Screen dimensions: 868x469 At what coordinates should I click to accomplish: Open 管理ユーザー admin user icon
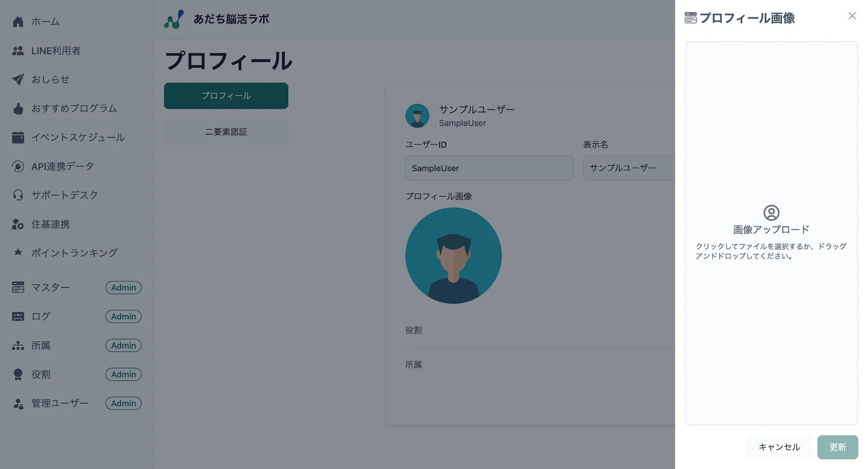[x=18, y=403]
